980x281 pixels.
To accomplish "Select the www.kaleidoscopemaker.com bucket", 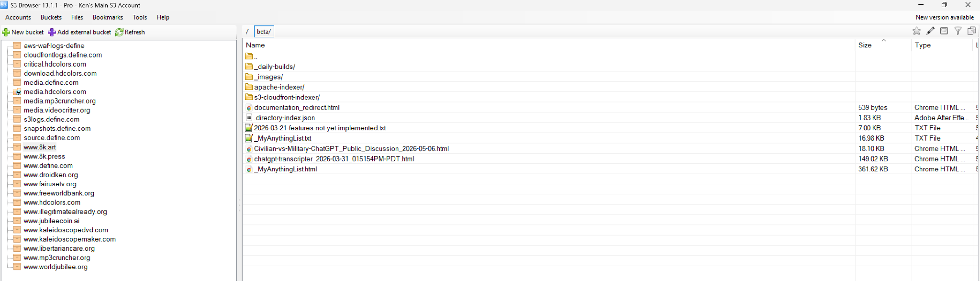I will [70, 239].
